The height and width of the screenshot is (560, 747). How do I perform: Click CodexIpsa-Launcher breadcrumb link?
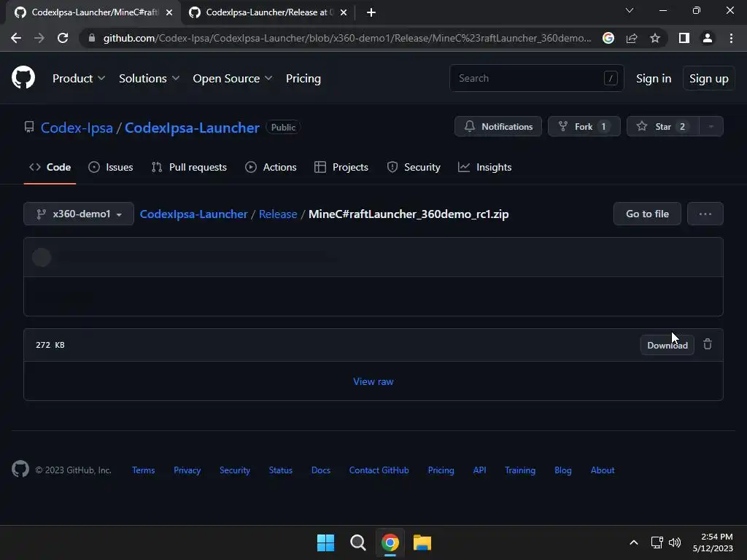pyautogui.click(x=193, y=214)
